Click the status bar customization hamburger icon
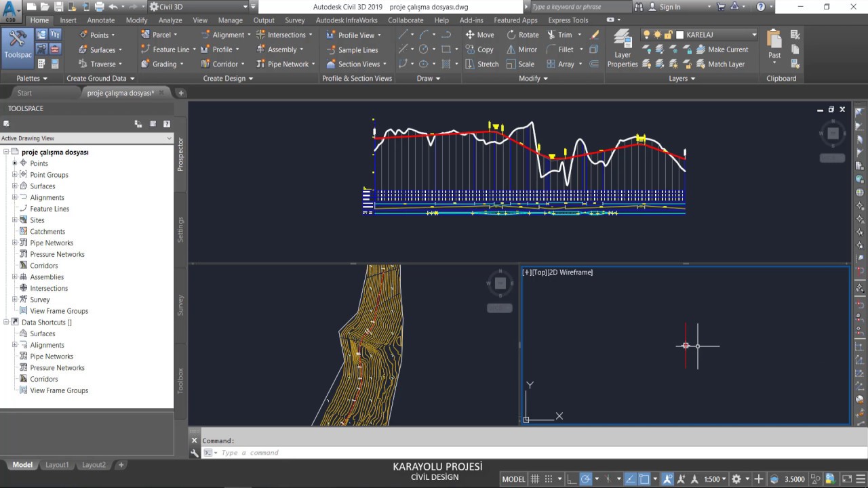868x488 pixels. coord(860,479)
